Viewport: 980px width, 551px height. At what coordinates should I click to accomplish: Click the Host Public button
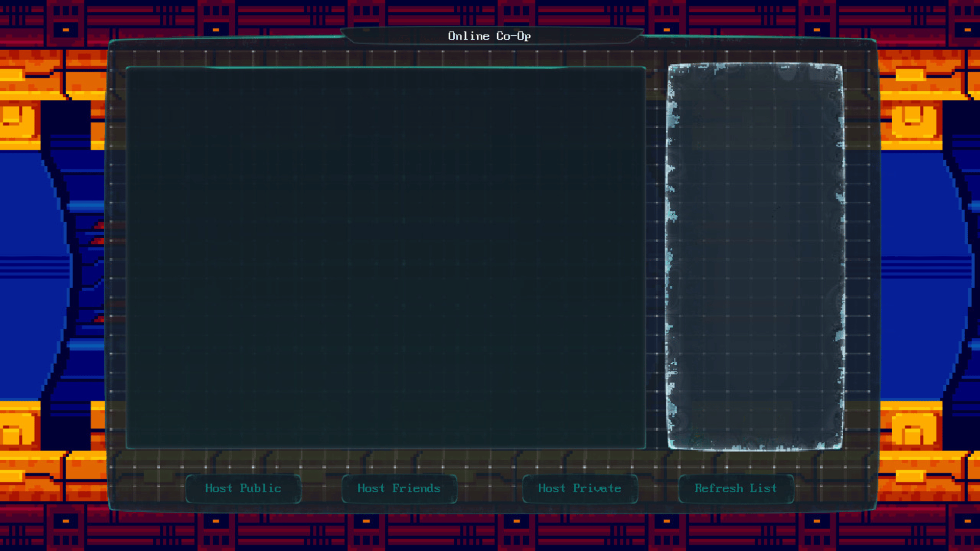tap(243, 488)
